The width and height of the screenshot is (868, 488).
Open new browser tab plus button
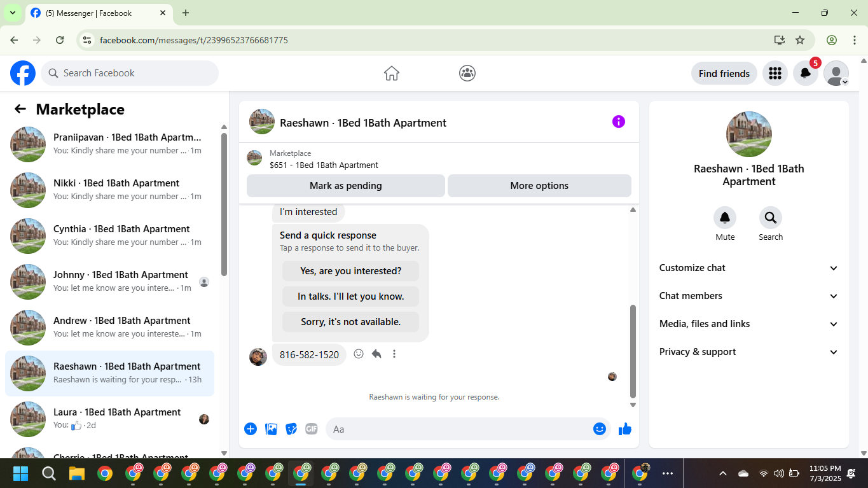(186, 13)
